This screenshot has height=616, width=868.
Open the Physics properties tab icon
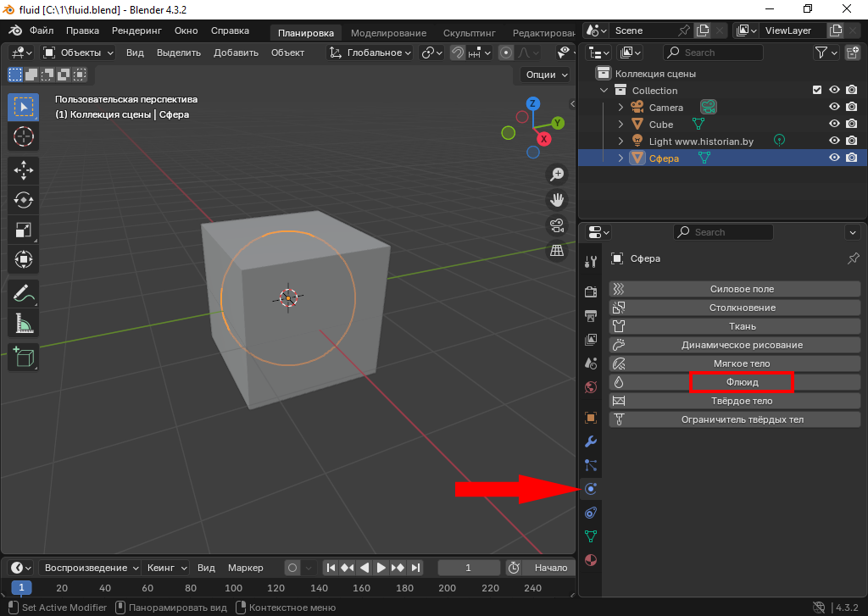pos(591,489)
